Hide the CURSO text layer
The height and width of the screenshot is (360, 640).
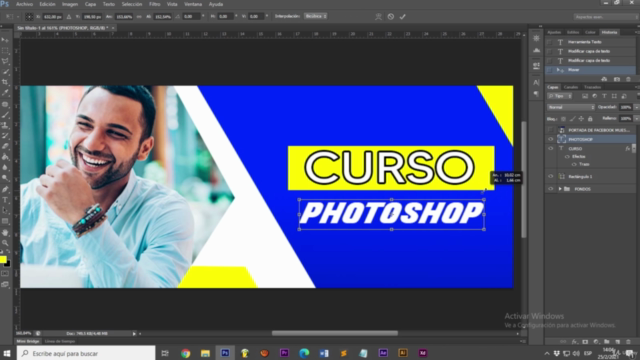point(550,149)
